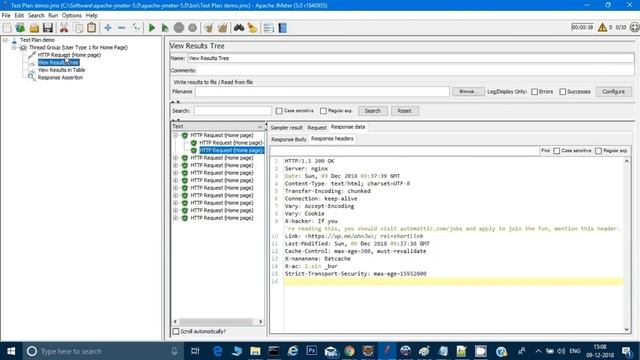Viewport: 640px width, 360px height.
Task: Reset search with the brush icon
Action: click(x=252, y=28)
